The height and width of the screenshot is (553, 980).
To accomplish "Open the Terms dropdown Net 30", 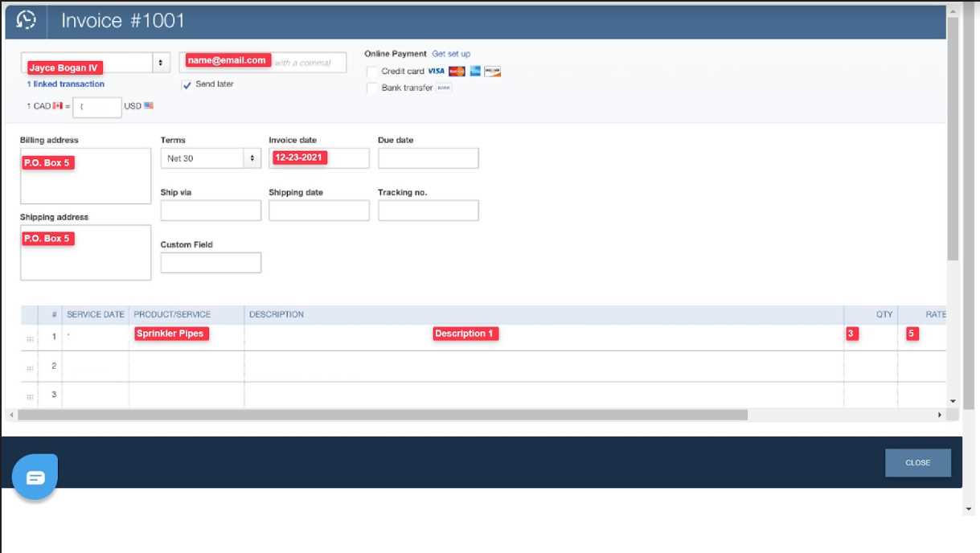I will pyautogui.click(x=211, y=158).
